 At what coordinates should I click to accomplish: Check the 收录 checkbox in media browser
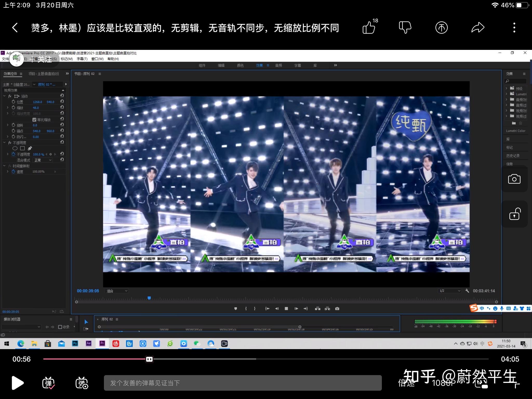click(60, 327)
